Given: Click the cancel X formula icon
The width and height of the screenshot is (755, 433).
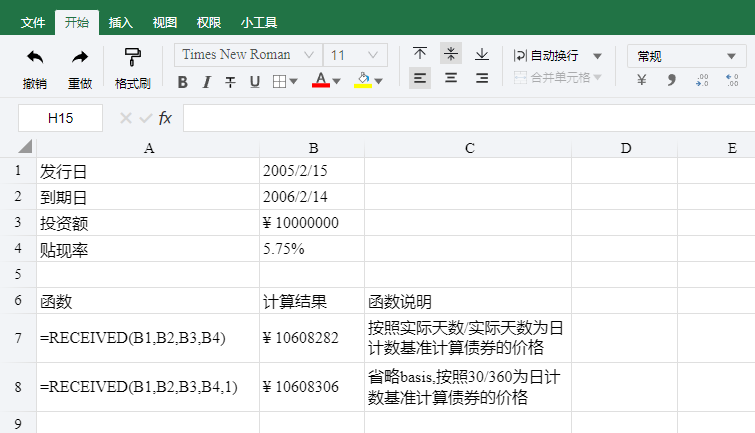Looking at the screenshot, I should 126,118.
